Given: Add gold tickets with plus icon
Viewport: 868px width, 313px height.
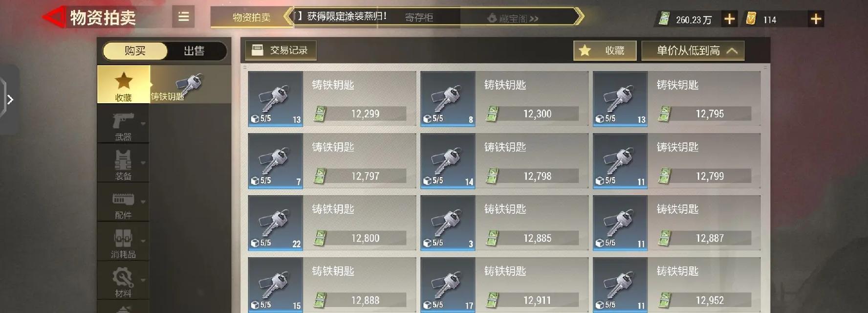Looking at the screenshot, I should (x=815, y=19).
